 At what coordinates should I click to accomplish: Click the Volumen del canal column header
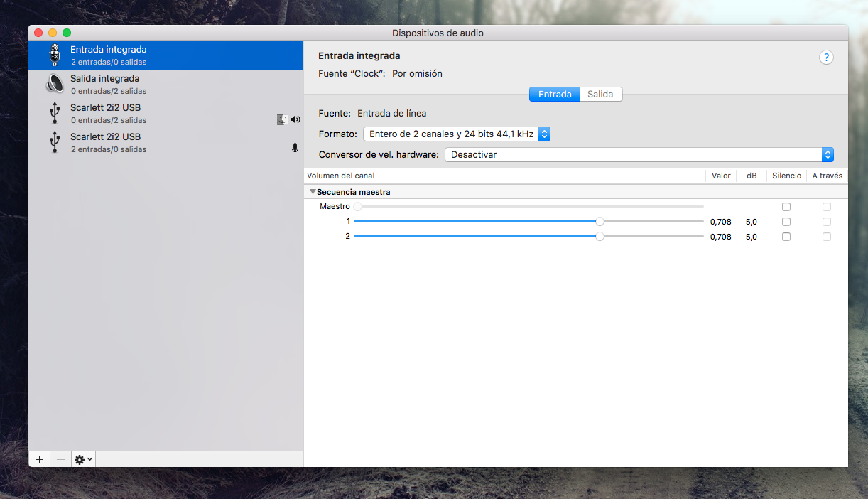click(x=341, y=176)
